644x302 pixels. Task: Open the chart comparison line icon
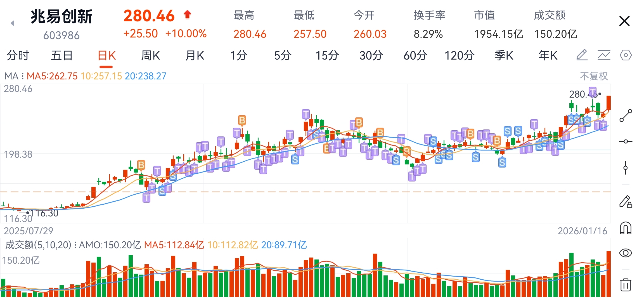604,55
